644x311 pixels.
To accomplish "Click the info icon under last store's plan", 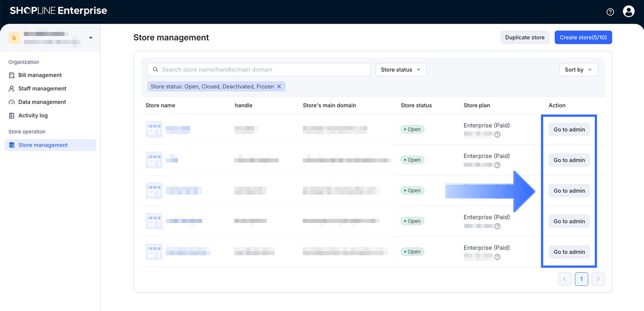I will 497,257.
